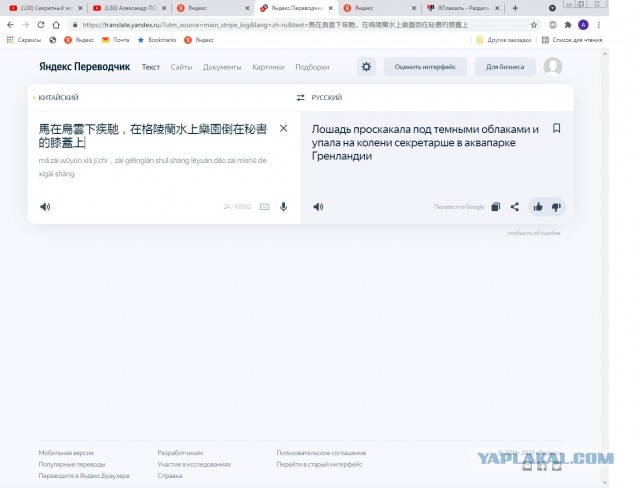Open Bookmarks star shortcut
The image size is (640, 488).
[x=157, y=40]
